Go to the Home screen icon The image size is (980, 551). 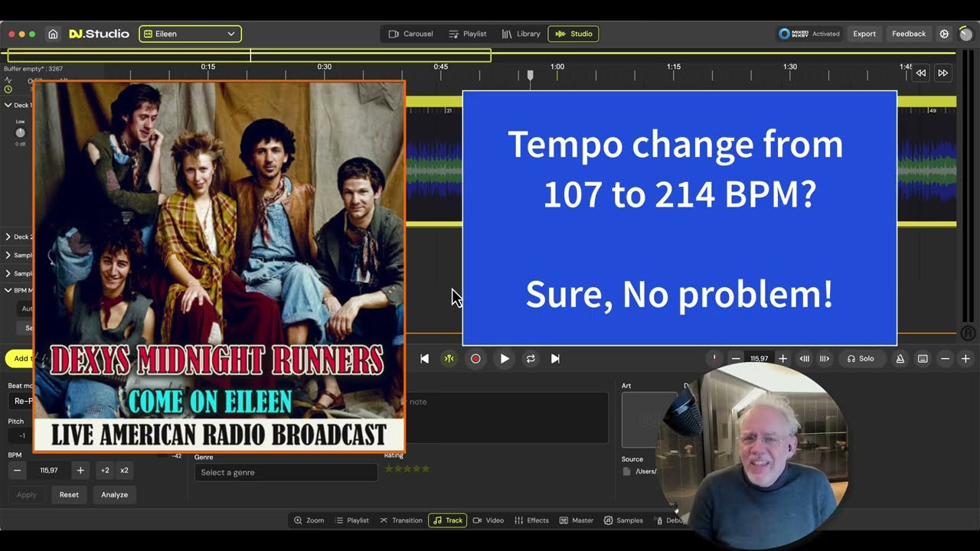pyautogui.click(x=53, y=34)
